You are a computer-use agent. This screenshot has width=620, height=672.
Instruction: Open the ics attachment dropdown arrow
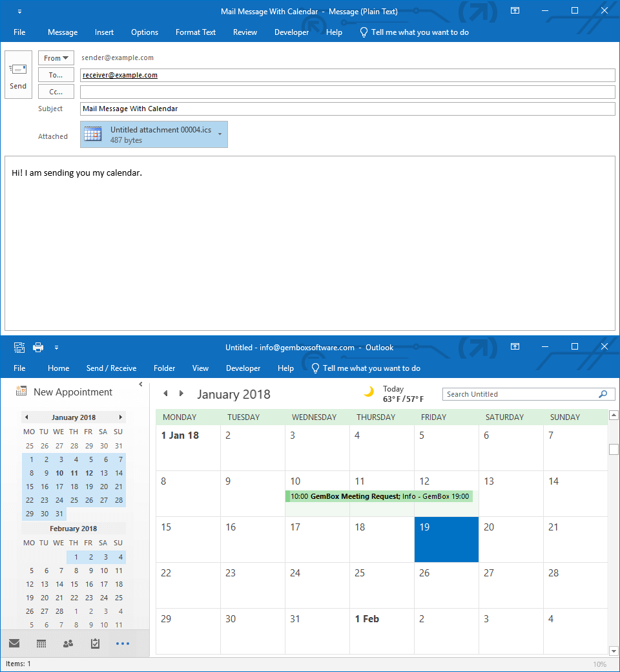pyautogui.click(x=220, y=134)
